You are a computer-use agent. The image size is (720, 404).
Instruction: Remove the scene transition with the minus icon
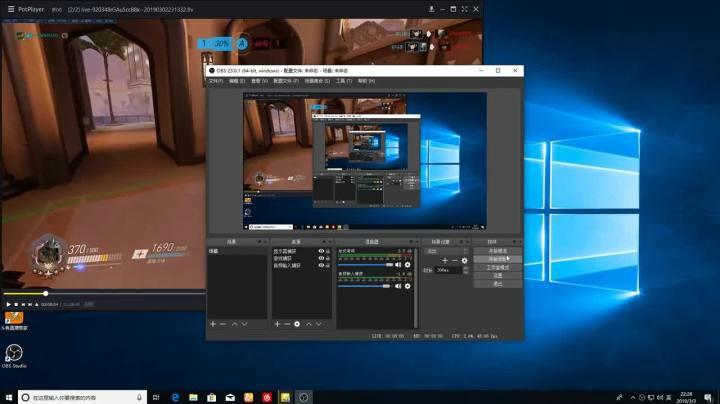[455, 260]
